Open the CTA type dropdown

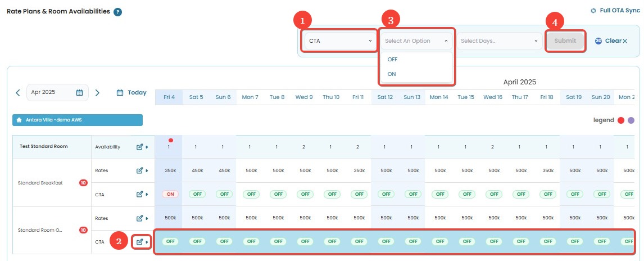[339, 40]
